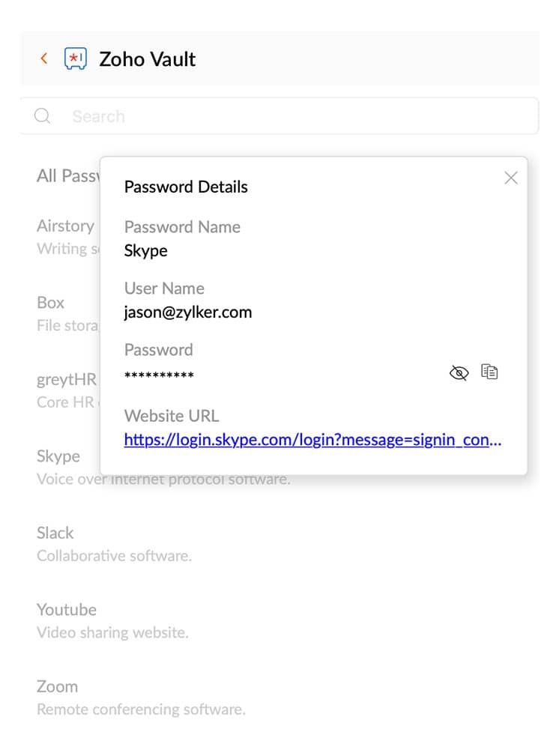This screenshot has height=756, width=559.
Task: Click inside the Search input field
Action: click(225, 115)
